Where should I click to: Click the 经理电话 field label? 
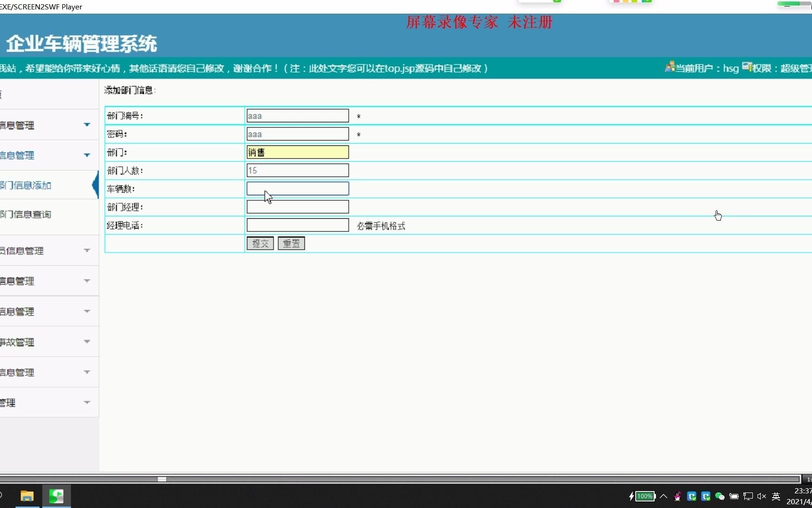tap(125, 225)
